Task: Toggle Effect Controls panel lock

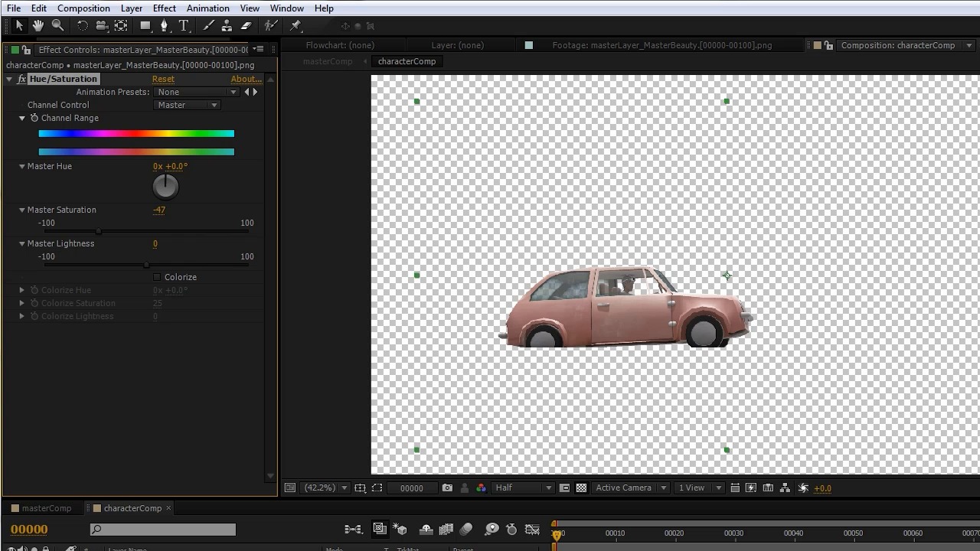Action: [x=26, y=50]
